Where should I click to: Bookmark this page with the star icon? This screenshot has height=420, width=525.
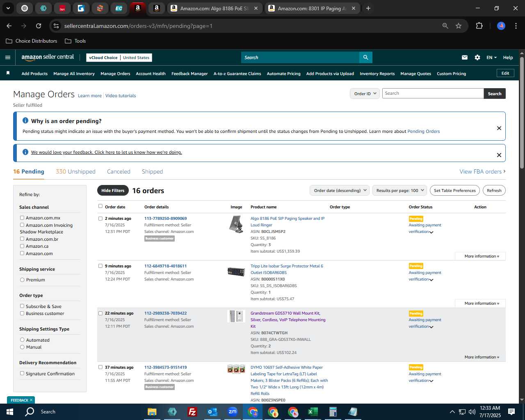[x=459, y=26]
